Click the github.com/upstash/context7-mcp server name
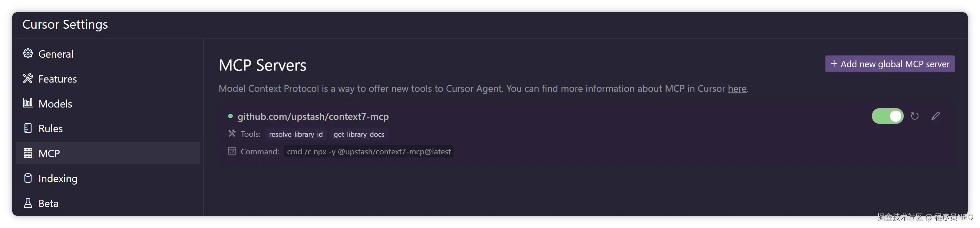 point(313,116)
